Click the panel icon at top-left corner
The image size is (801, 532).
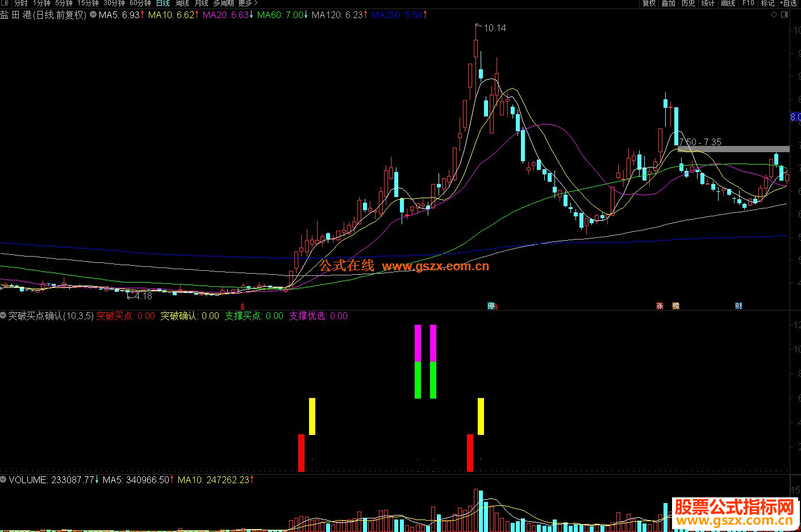point(6,3)
